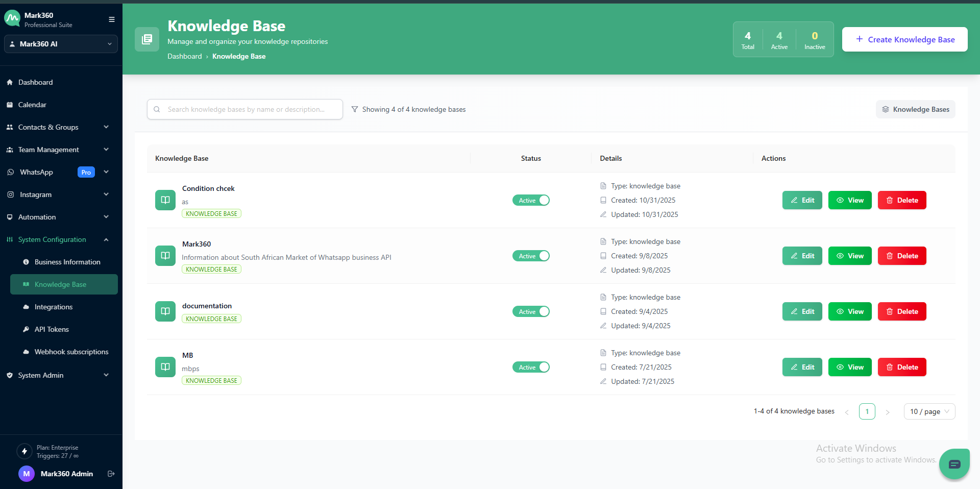The width and height of the screenshot is (980, 489).
Task: Open the chat widget bubble icon
Action: [x=954, y=464]
